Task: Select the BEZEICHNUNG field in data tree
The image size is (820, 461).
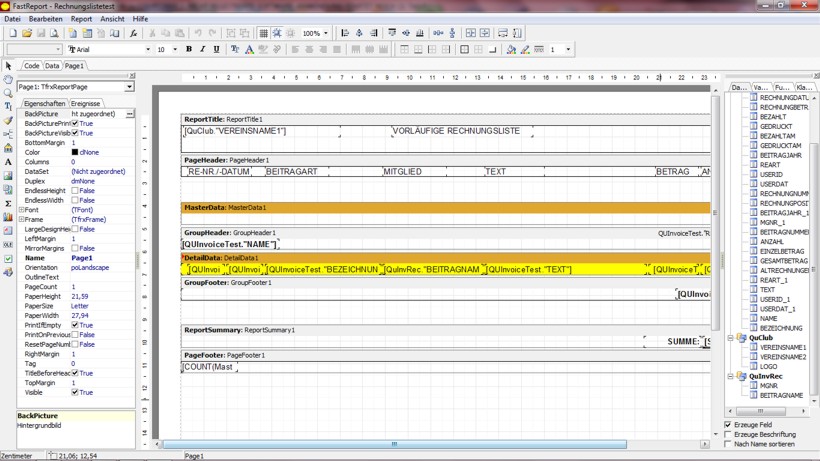Action: coord(781,328)
